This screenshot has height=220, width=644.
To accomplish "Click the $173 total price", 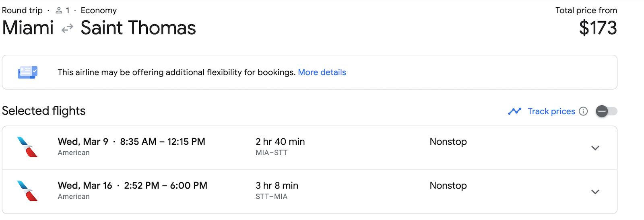I will 598,28.
